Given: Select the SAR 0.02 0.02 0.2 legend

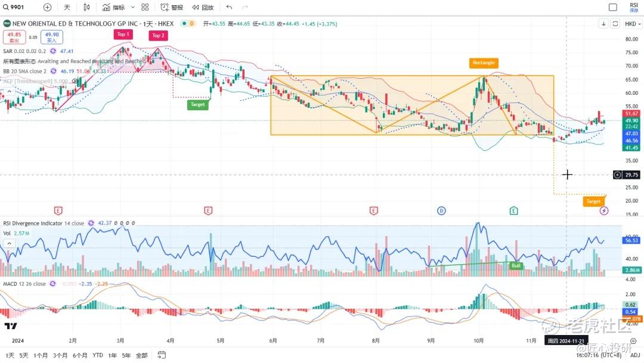Looking at the screenshot, I should point(24,51).
